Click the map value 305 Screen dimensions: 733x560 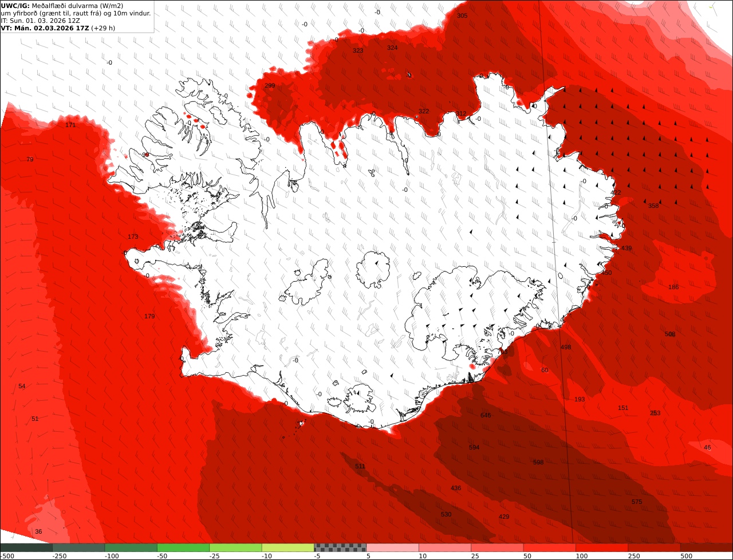point(462,15)
